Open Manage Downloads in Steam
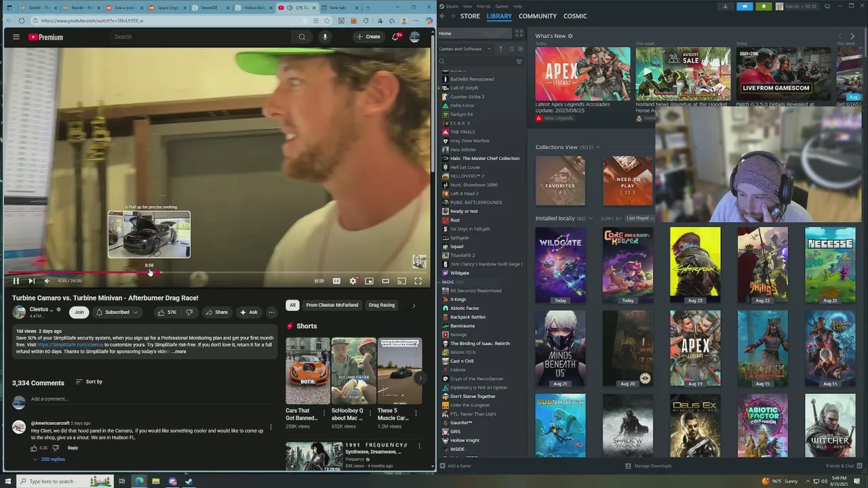The width and height of the screenshot is (868, 488). (648, 466)
